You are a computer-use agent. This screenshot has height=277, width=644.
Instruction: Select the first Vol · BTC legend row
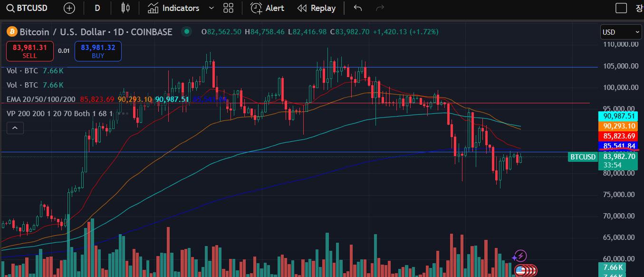point(35,70)
